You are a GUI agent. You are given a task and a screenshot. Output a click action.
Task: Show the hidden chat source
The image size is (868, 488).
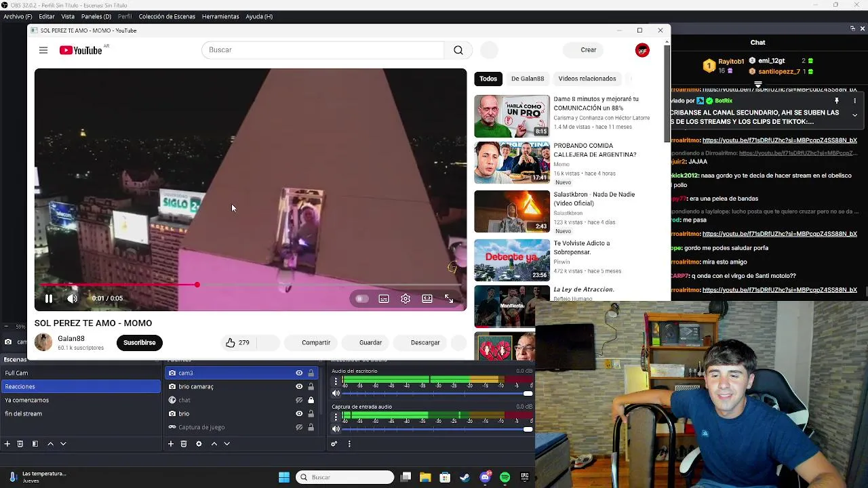299,400
